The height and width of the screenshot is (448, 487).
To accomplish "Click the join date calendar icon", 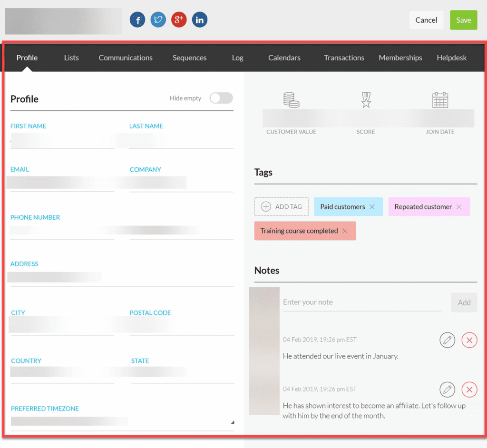I will tap(440, 100).
